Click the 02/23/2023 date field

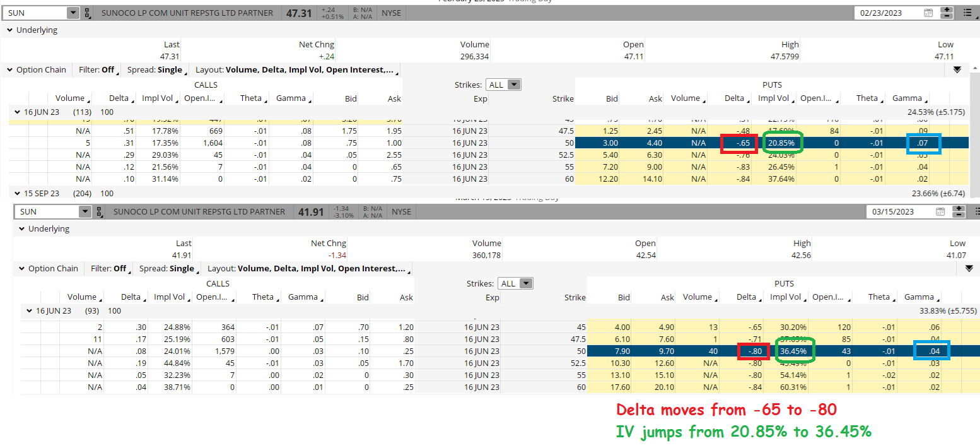tap(888, 13)
